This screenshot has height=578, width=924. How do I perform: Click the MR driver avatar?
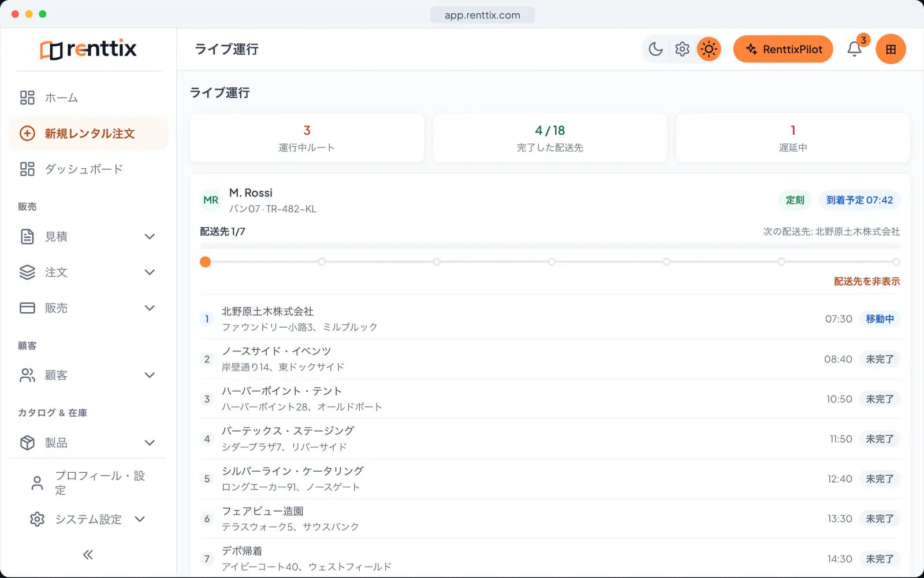coord(211,200)
